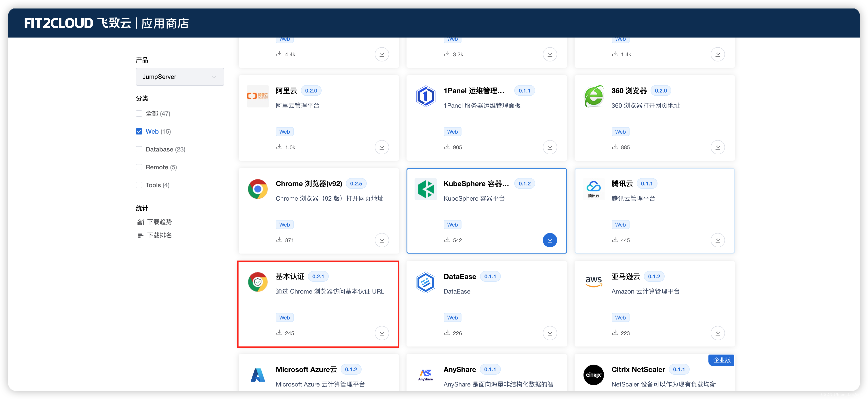
Task: Download the KubeSphere 容器平台 app
Action: click(550, 240)
